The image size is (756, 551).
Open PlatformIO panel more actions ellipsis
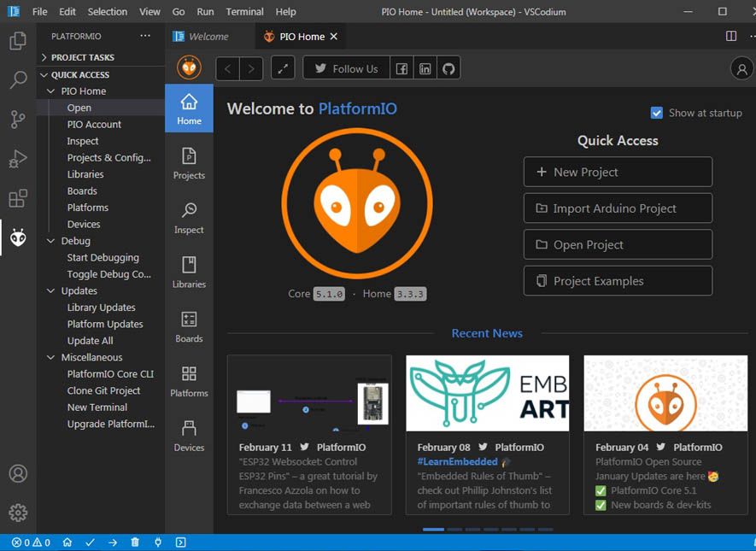(x=145, y=36)
